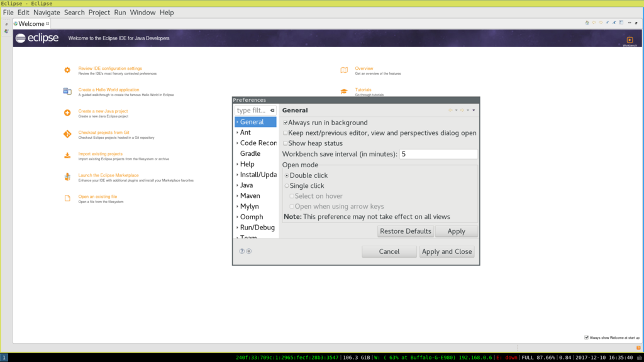Select the Gradle preferences entry
The image size is (644, 362).
pos(250,153)
